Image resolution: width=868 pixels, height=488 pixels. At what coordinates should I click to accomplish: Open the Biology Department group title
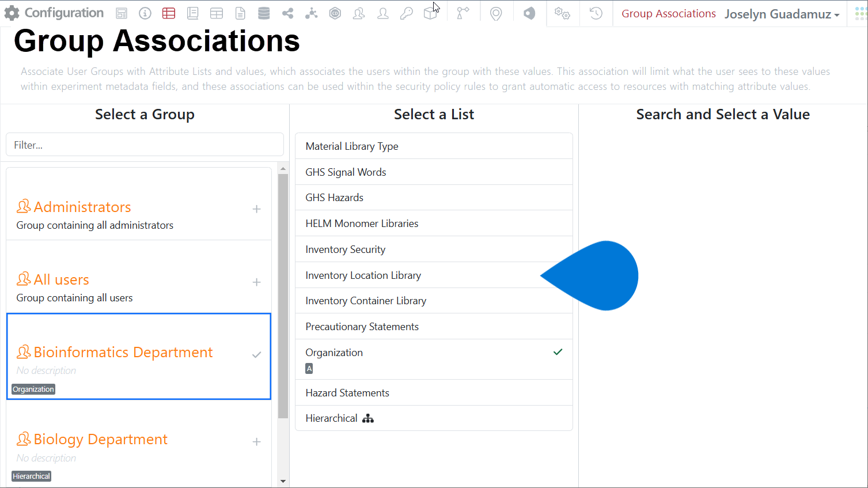point(101,440)
